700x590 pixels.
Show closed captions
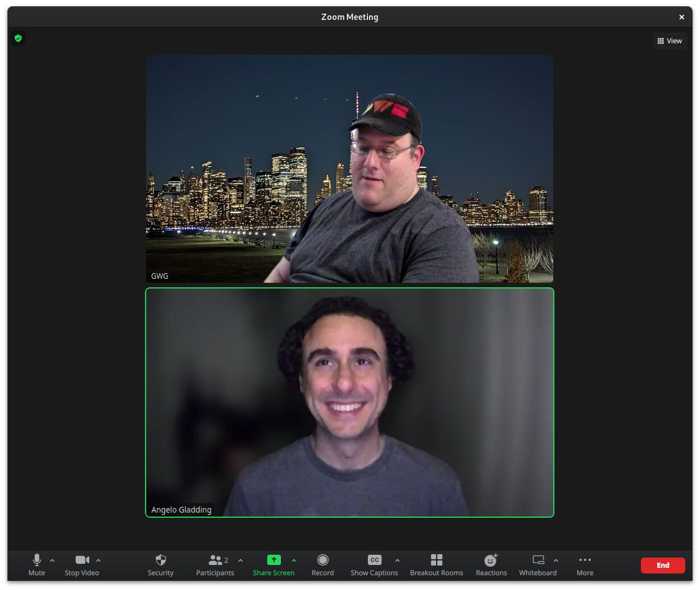point(374,565)
